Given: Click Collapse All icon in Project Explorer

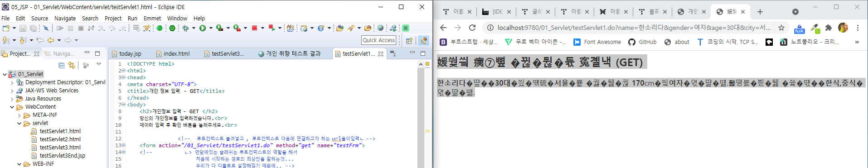Looking at the screenshot, I should (x=61, y=65).
